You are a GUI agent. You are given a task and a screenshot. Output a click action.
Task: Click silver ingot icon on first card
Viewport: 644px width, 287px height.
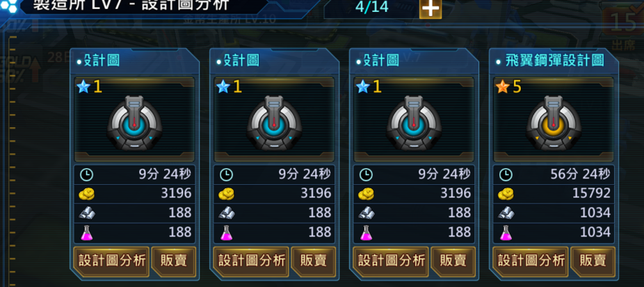[x=87, y=213]
